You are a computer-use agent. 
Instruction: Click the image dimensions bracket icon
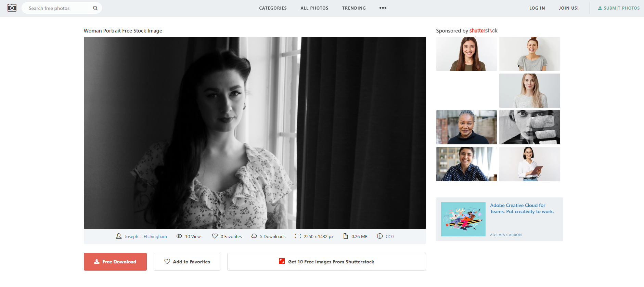pyautogui.click(x=298, y=236)
